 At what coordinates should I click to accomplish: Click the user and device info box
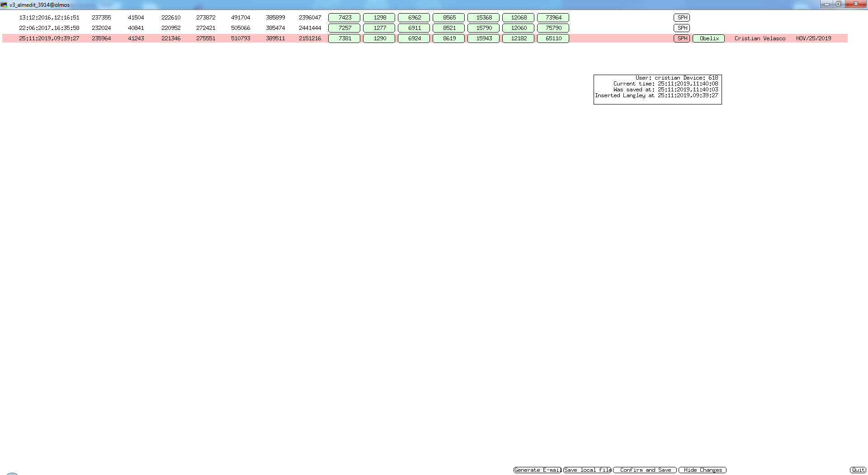click(x=657, y=90)
